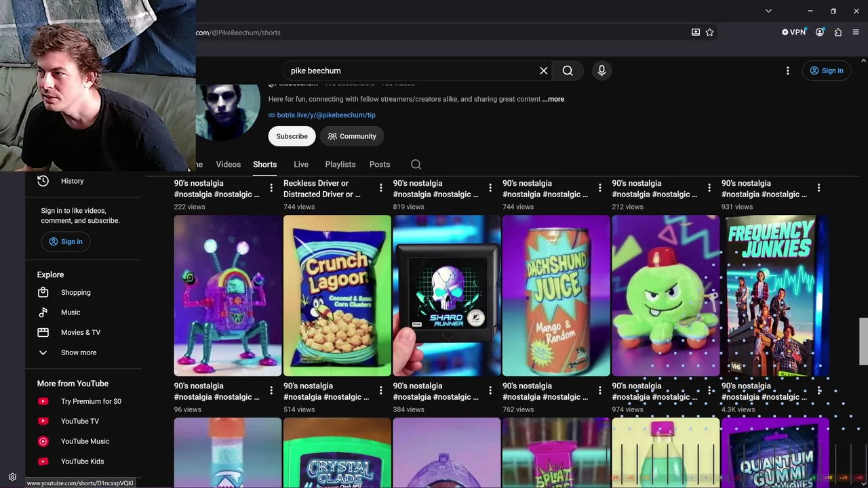Subscribe to the Pike Beechum channel
Viewport: 868px width, 488px height.
click(292, 136)
